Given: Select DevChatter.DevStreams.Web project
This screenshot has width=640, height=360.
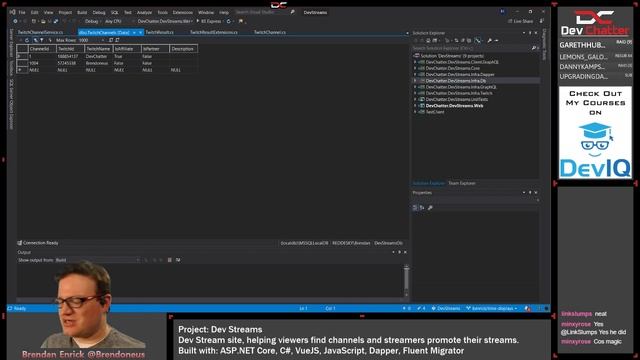Looking at the screenshot, I should pos(454,106).
